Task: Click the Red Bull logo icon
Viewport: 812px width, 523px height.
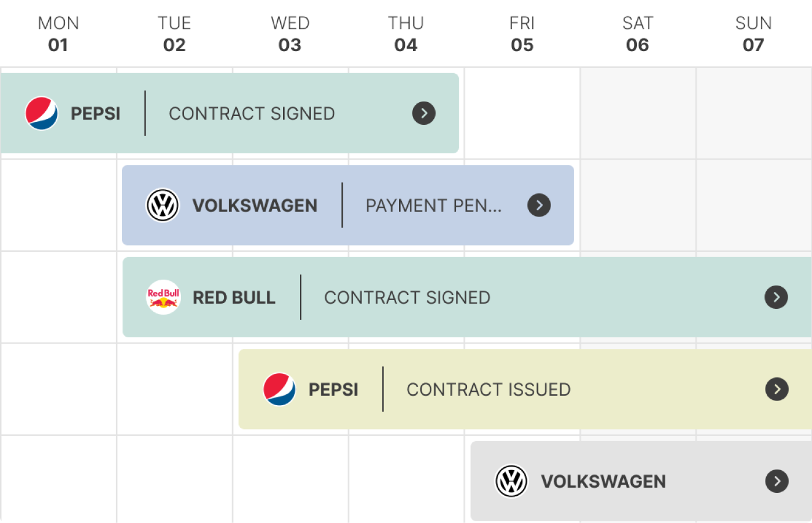Action: (164, 297)
